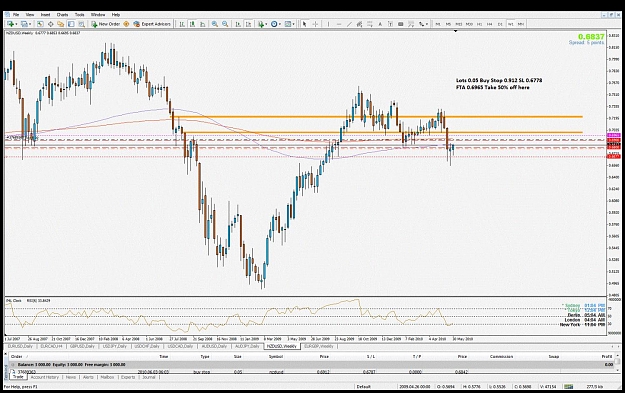Show the Market Watch panel
The image size is (625, 393).
(x=40, y=24)
